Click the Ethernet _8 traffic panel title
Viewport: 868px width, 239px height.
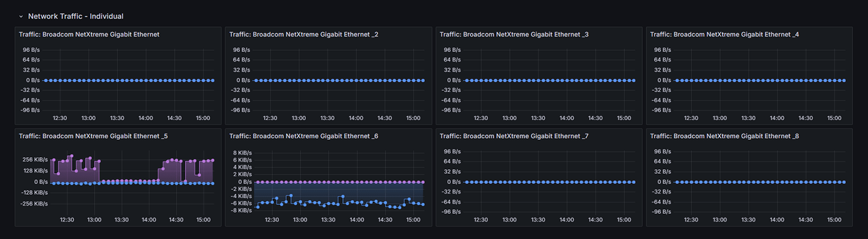point(724,136)
